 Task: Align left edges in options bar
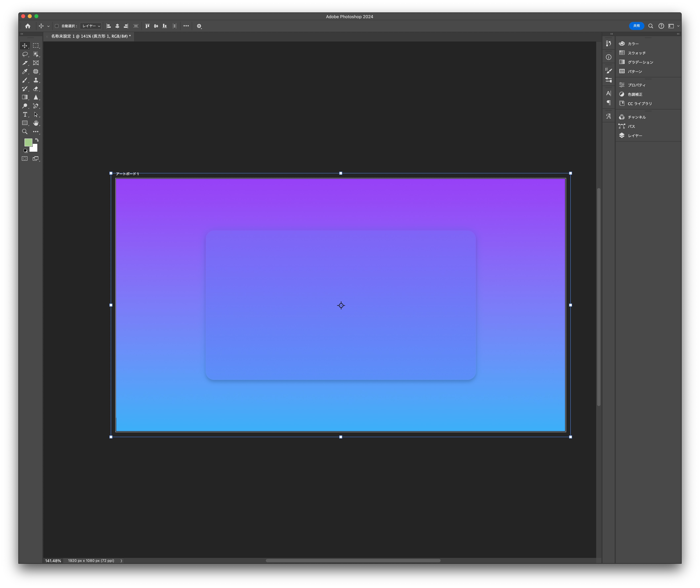point(109,26)
